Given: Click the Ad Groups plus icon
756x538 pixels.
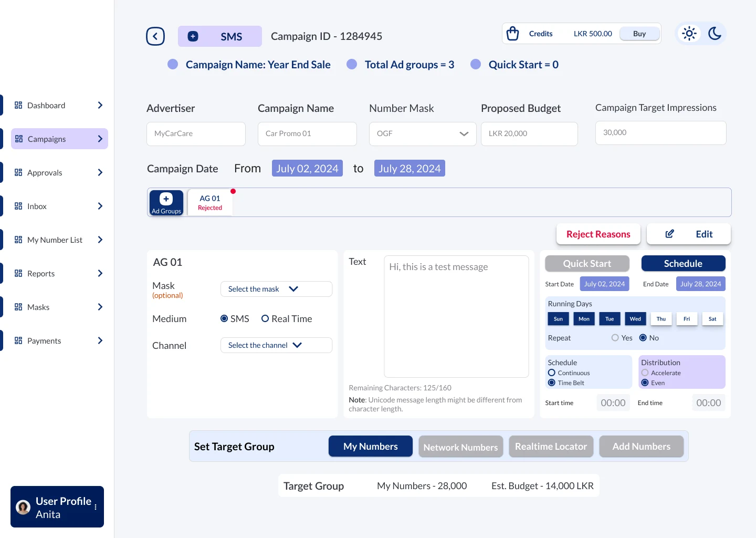Looking at the screenshot, I should click(x=166, y=199).
